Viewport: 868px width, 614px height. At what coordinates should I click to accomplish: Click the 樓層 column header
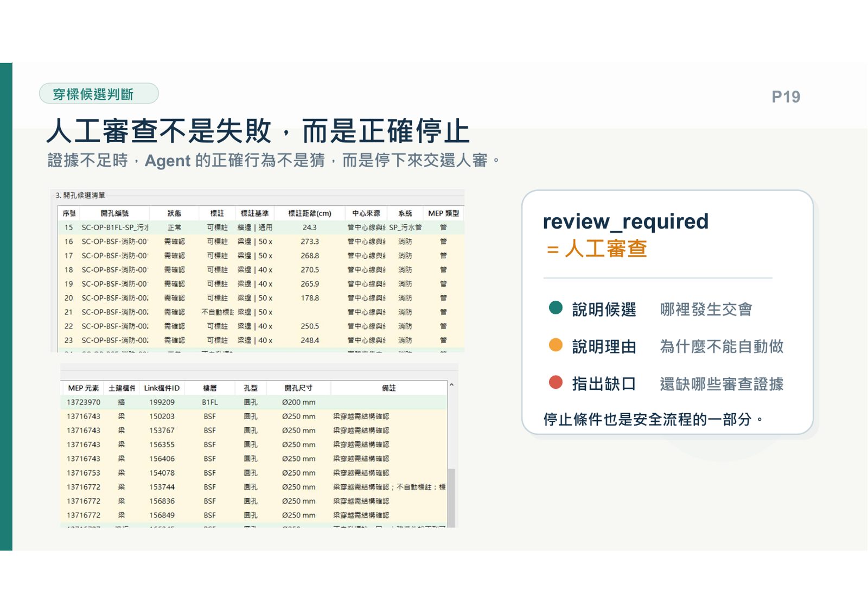click(x=210, y=388)
